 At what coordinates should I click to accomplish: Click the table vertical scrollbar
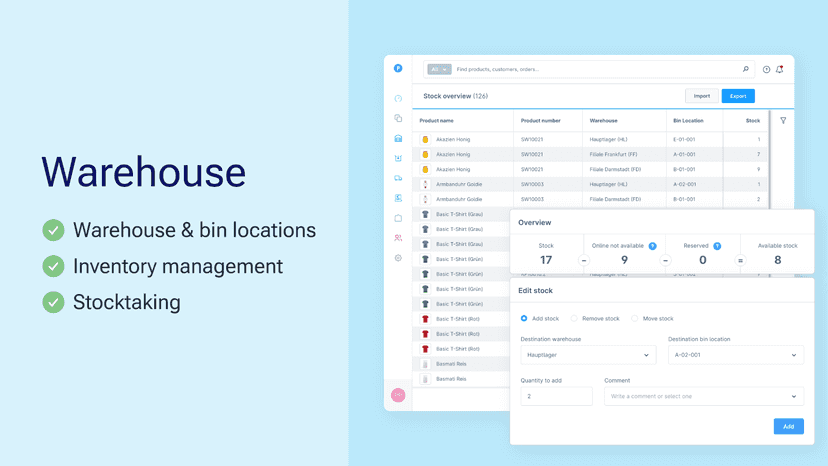click(x=769, y=160)
